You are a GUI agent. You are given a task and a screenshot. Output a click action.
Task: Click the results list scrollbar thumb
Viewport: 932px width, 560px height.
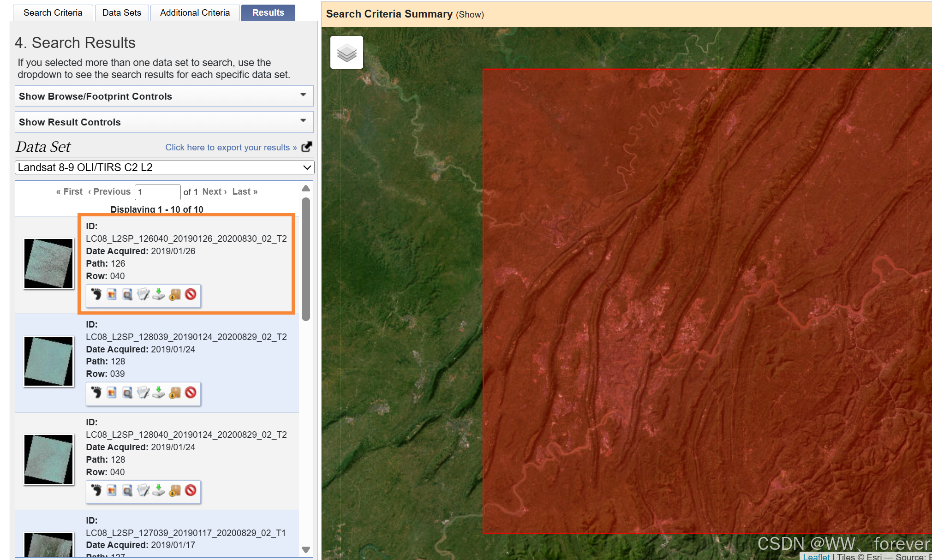point(305,258)
